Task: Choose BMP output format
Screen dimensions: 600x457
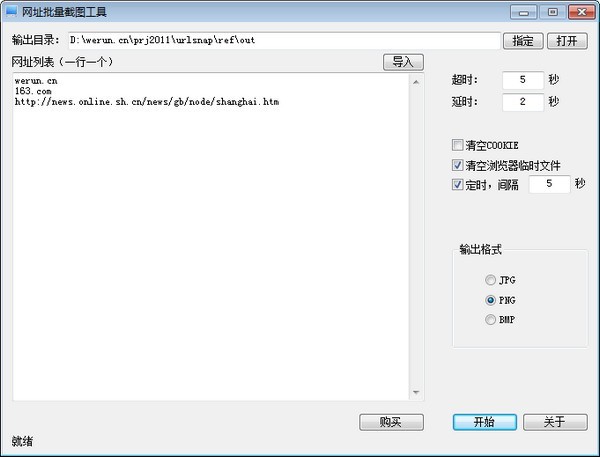Action: pos(490,320)
